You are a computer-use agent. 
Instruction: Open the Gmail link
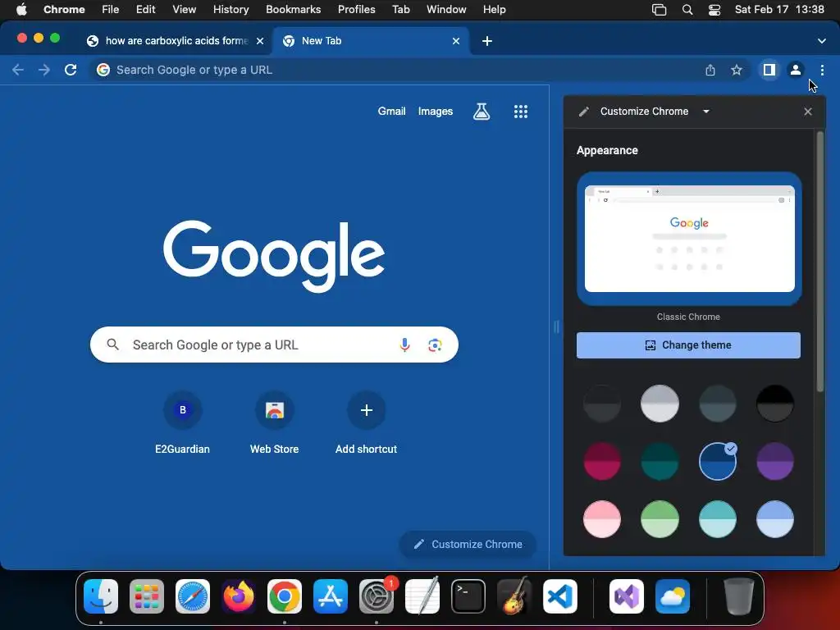tap(391, 112)
